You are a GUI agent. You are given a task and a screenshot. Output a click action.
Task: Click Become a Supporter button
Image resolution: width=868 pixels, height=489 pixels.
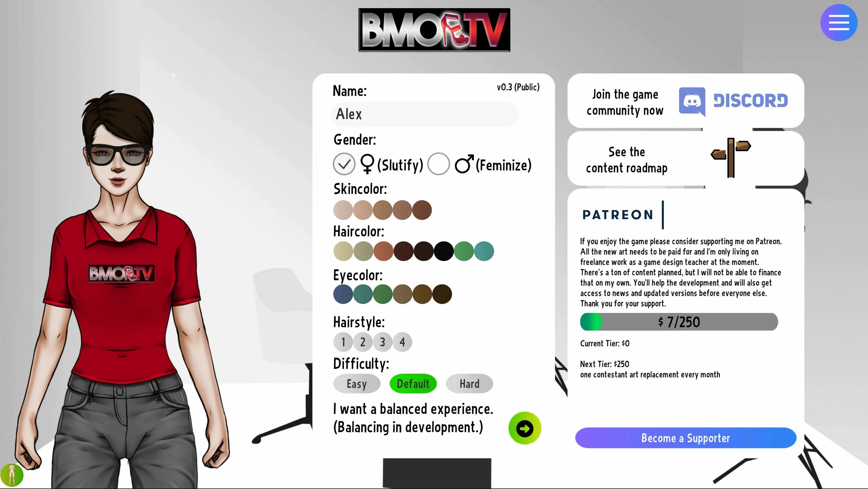686,438
